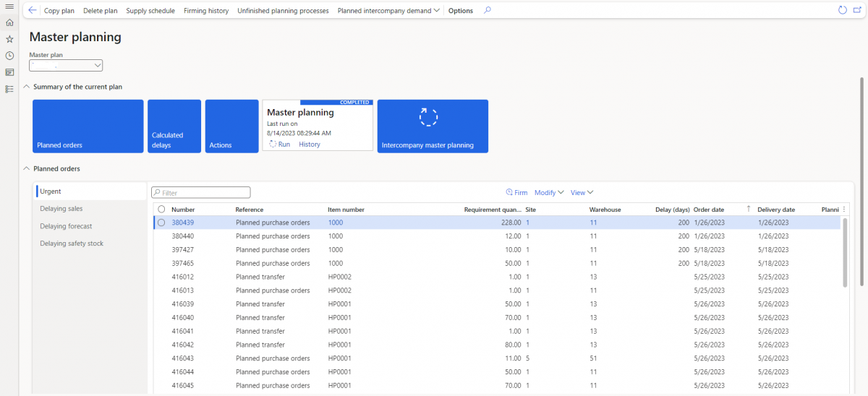
Task: Open Workspaces icon in the sidebar
Action: pyautogui.click(x=9, y=72)
